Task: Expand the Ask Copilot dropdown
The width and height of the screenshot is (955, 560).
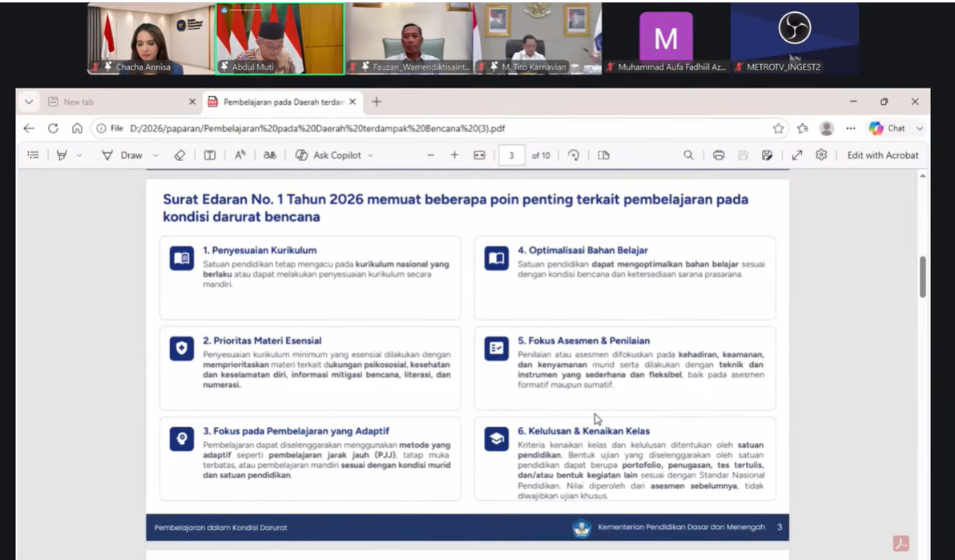Action: pos(370,155)
